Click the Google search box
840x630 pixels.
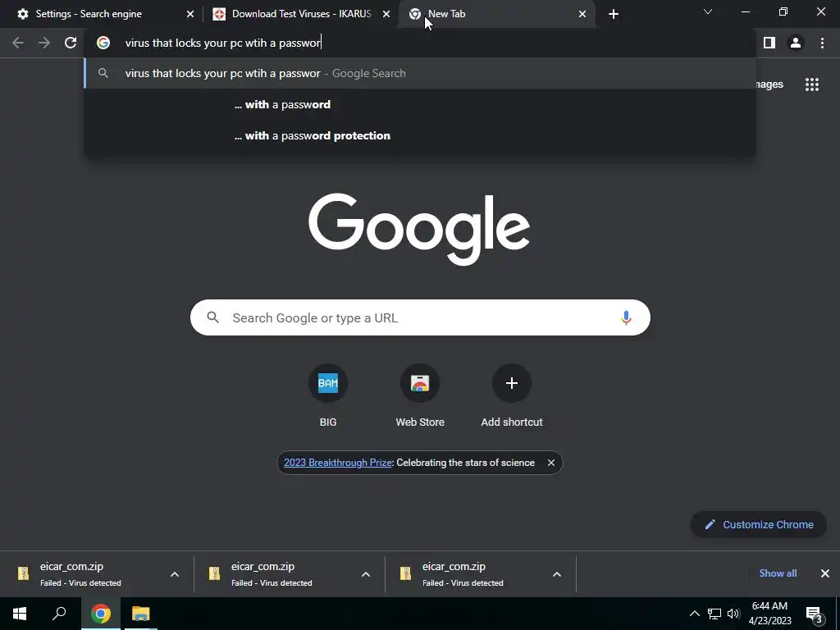pyautogui.click(x=420, y=317)
